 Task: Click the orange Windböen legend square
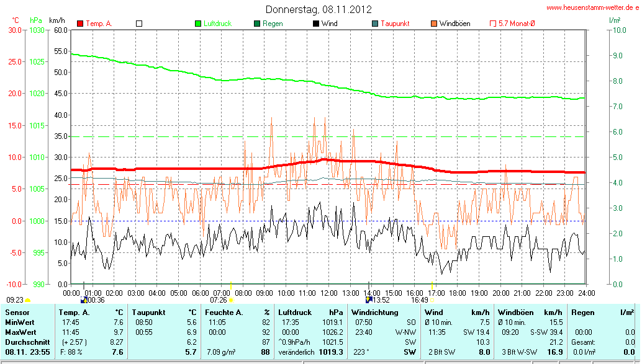(x=433, y=24)
